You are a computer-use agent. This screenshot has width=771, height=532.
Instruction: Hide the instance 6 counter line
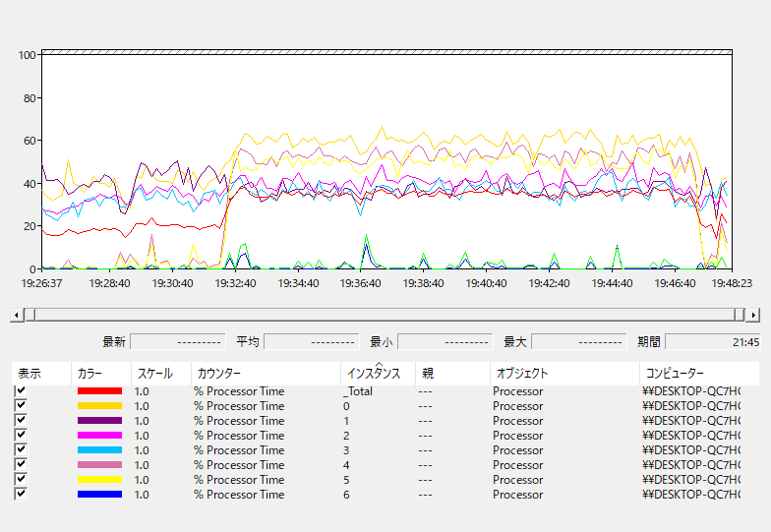[21, 495]
